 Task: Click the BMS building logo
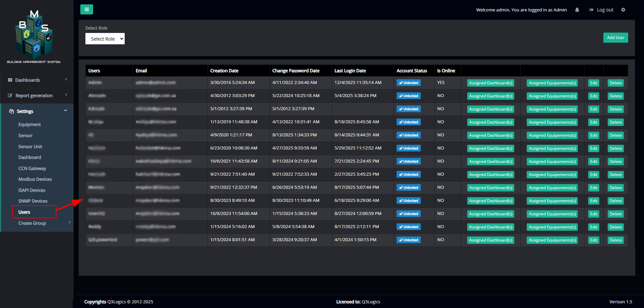point(34,35)
